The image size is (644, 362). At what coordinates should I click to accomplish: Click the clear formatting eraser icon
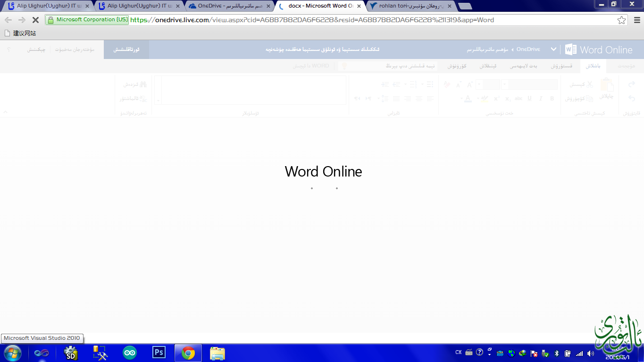click(x=447, y=84)
